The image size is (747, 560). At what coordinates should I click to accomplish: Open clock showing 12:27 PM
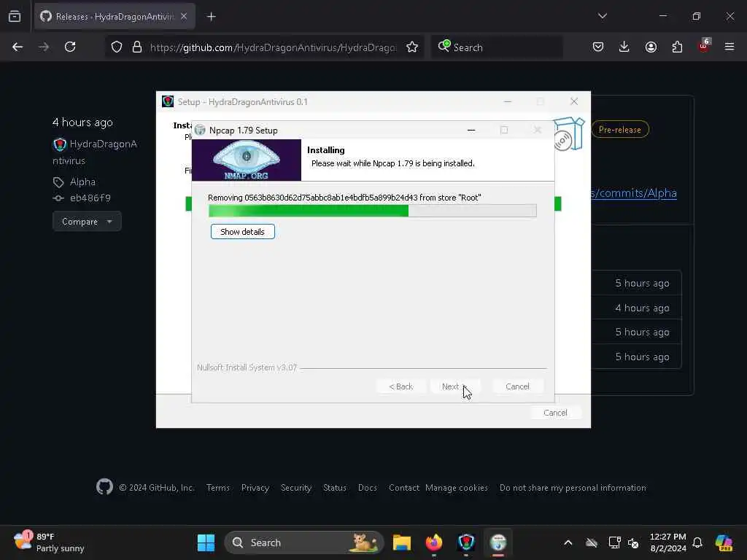668,542
